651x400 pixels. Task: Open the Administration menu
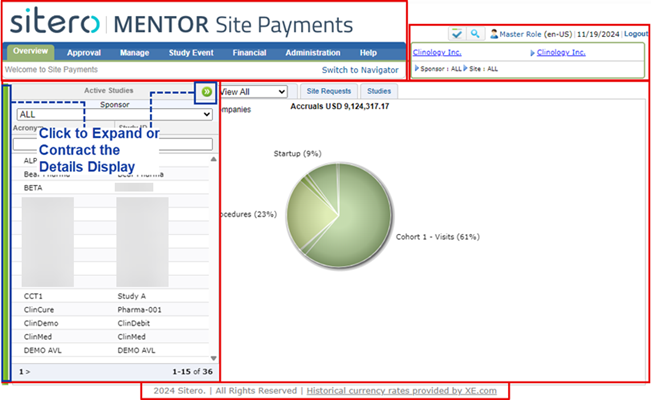[313, 53]
